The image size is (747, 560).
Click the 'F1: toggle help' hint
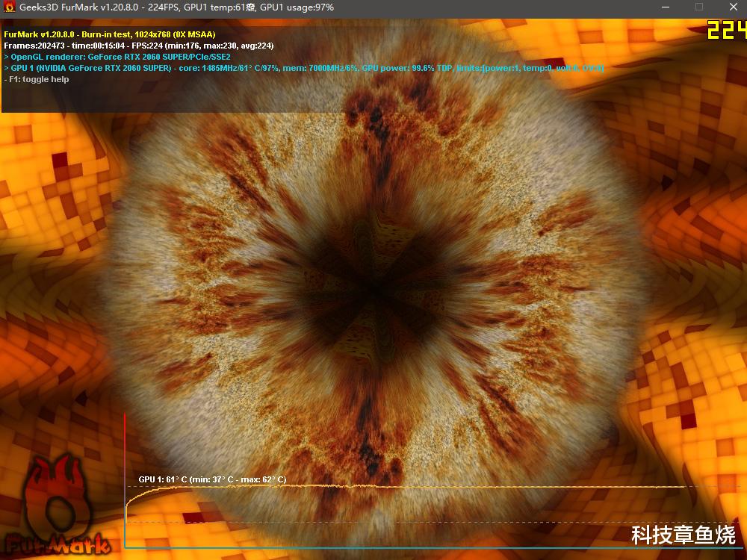[x=37, y=80]
